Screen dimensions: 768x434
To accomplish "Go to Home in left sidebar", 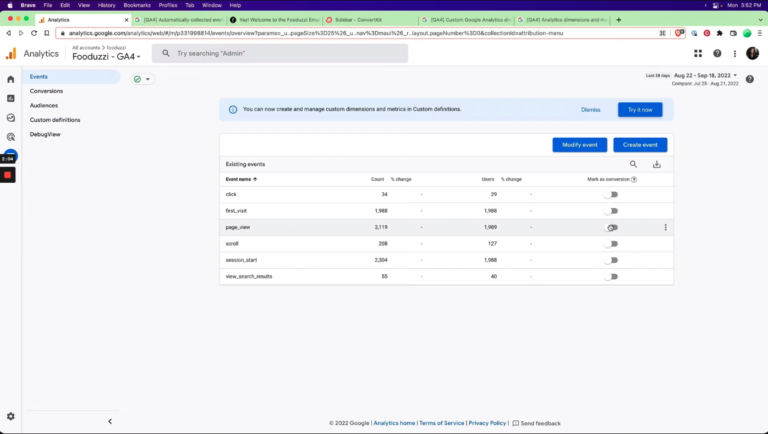I will (x=11, y=79).
